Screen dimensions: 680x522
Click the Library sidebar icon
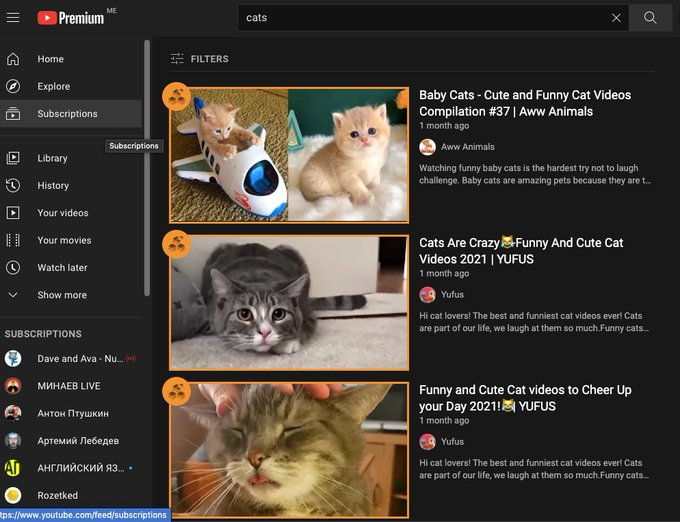13,158
